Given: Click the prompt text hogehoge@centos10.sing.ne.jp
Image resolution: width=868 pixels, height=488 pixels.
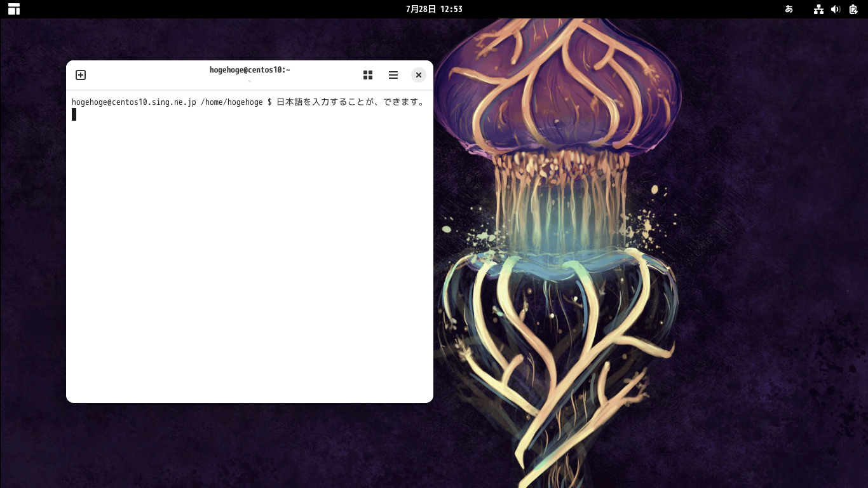Looking at the screenshot, I should [134, 102].
